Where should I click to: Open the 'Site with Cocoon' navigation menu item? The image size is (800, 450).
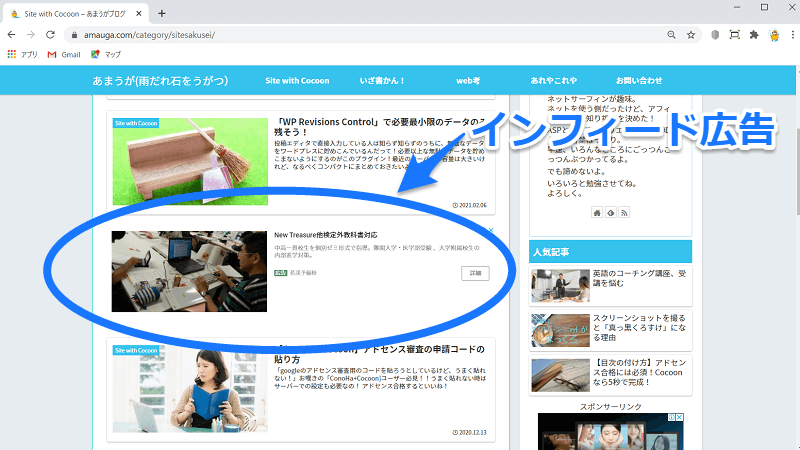pos(296,80)
